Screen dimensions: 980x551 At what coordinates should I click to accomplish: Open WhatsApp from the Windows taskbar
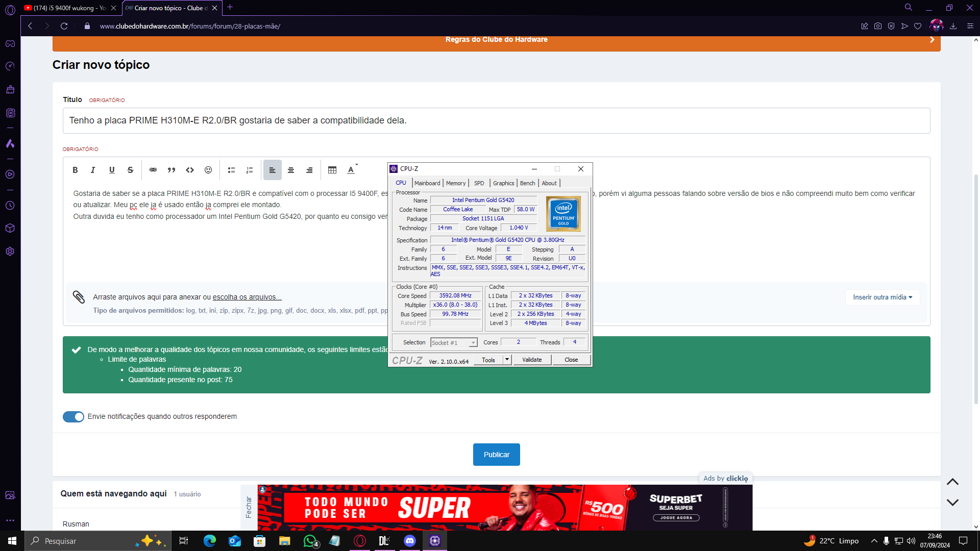(310, 541)
